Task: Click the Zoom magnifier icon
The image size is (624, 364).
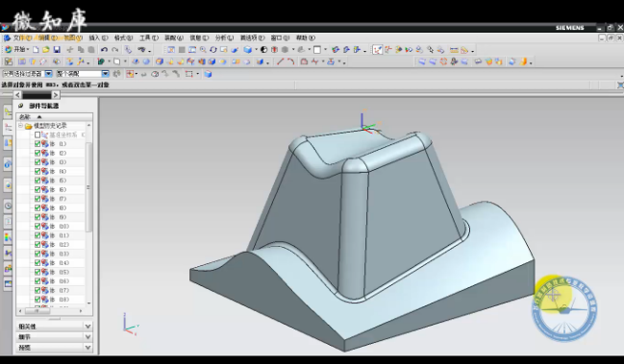Action: (203, 50)
